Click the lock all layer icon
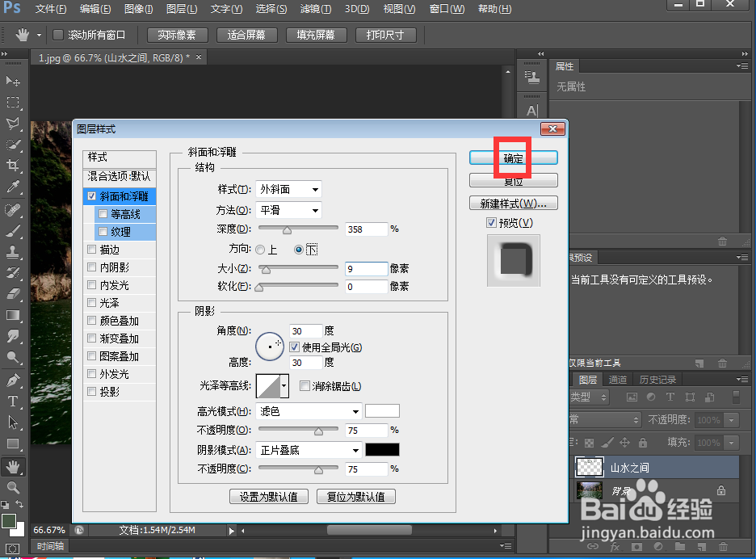 coord(643,443)
